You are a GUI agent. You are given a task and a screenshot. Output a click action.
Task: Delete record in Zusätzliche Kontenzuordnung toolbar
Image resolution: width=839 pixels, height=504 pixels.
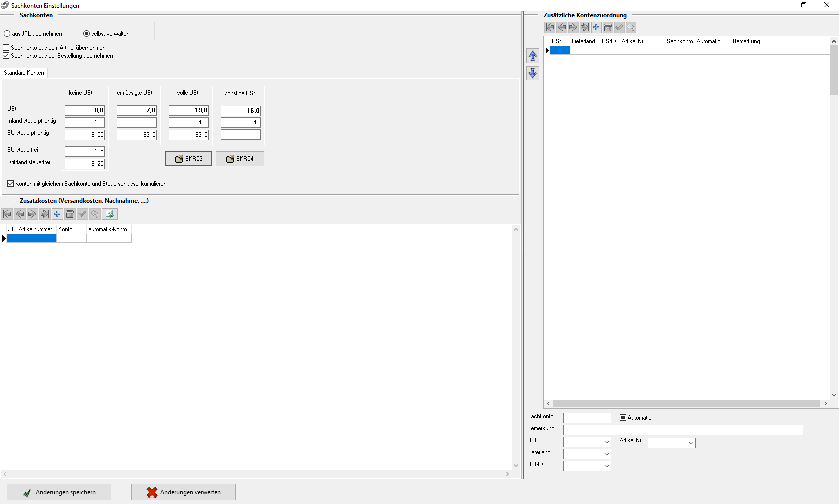coord(608,28)
